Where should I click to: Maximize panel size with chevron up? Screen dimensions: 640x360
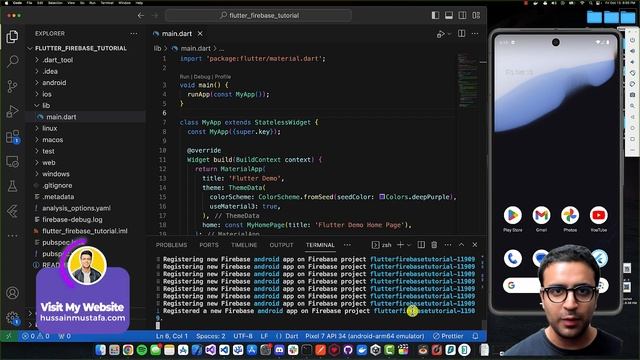[461, 245]
